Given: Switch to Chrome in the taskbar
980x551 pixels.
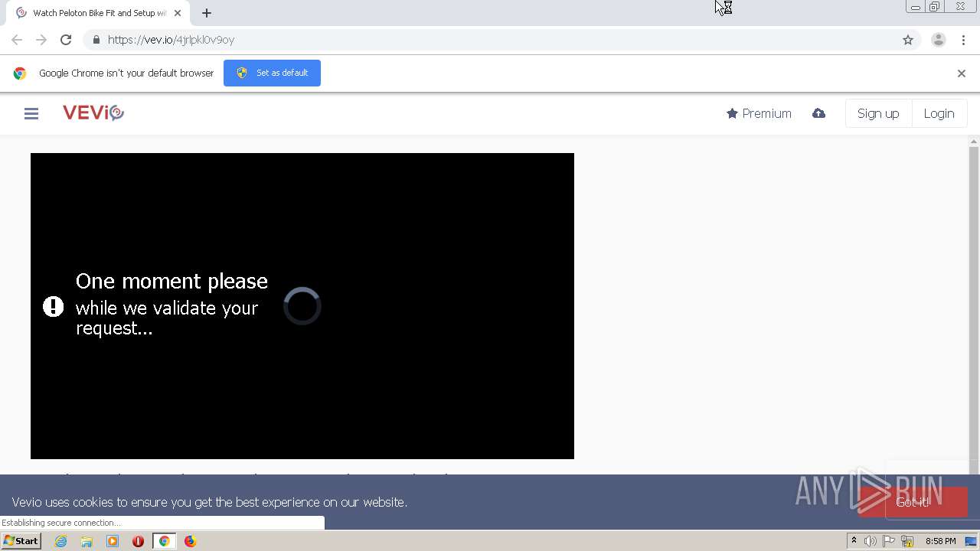Looking at the screenshot, I should [x=164, y=541].
